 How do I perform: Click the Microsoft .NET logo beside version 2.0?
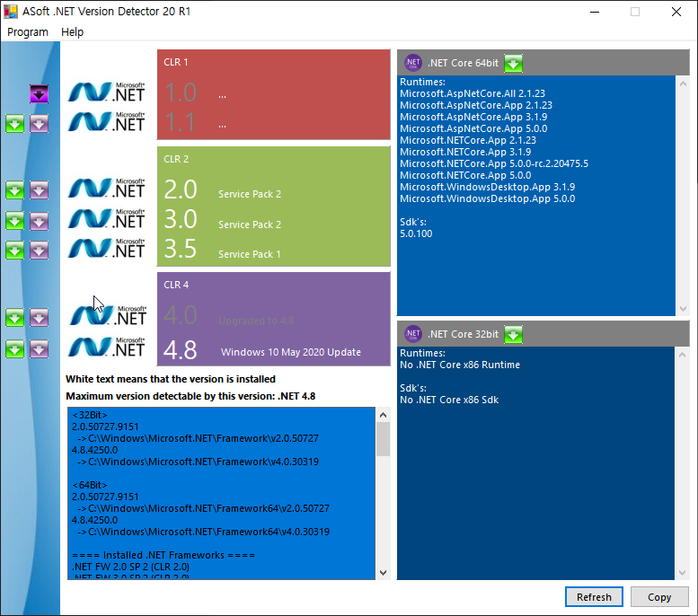click(107, 189)
